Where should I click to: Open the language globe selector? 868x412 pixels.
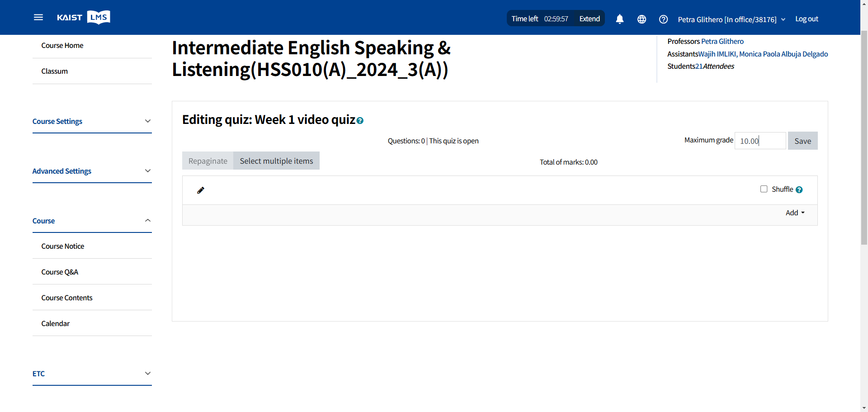point(642,19)
